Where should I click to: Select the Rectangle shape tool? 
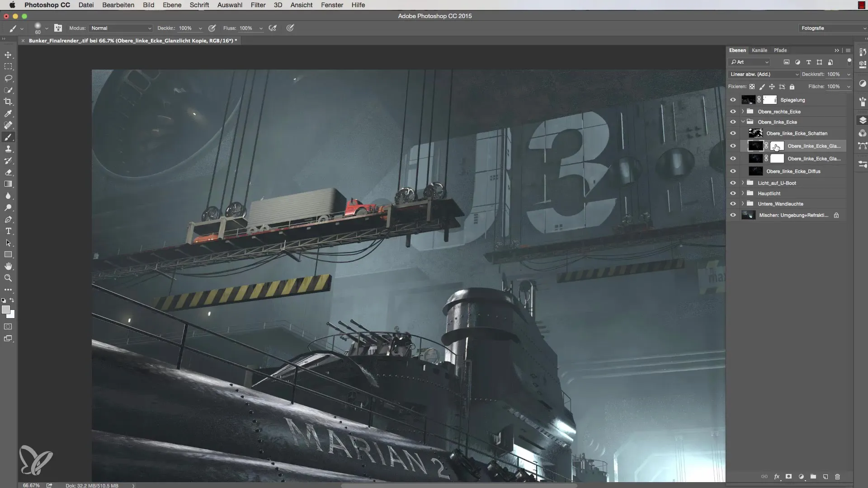[8, 254]
